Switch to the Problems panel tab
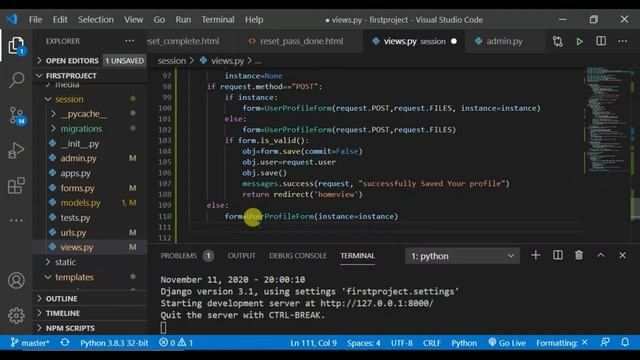640x360 pixels. click(187, 256)
